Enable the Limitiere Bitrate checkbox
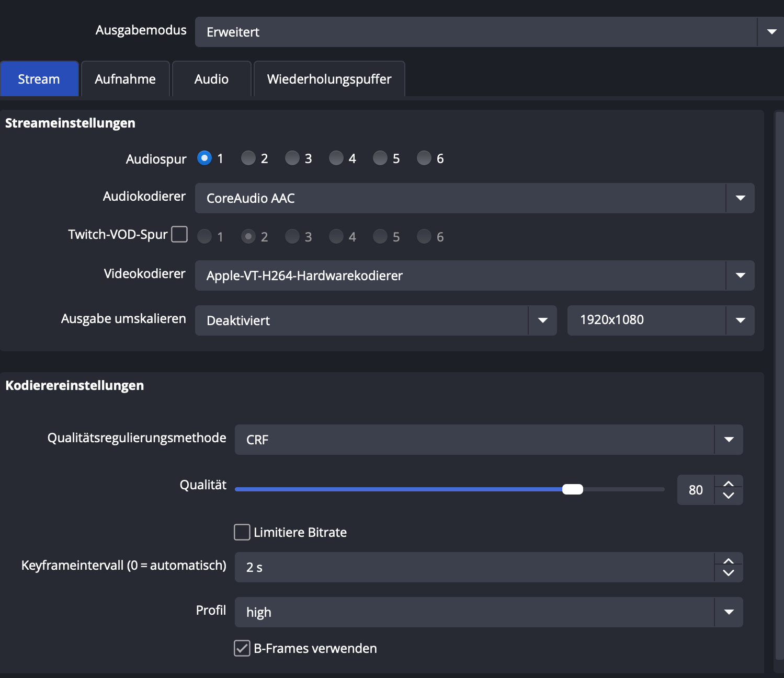The width and height of the screenshot is (784, 678). [x=242, y=532]
